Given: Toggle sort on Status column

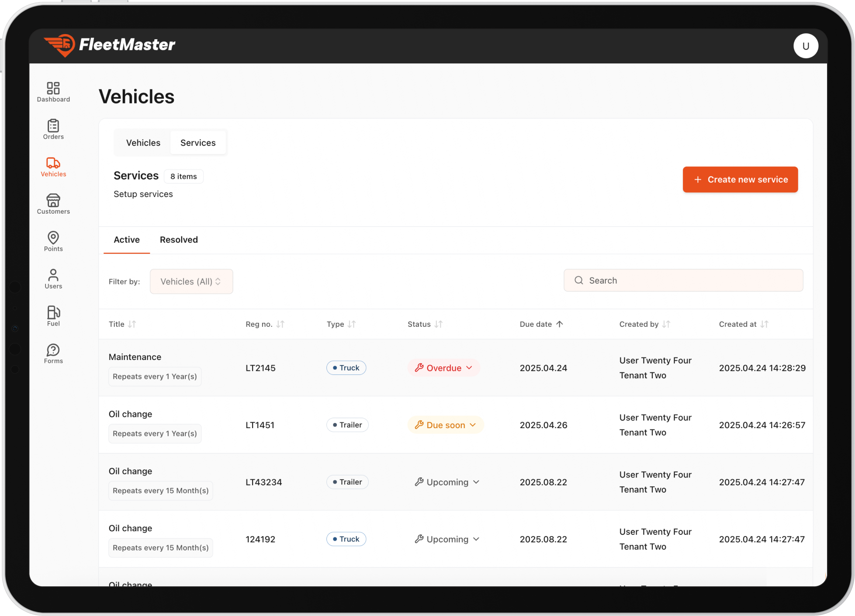Looking at the screenshot, I should (x=438, y=324).
